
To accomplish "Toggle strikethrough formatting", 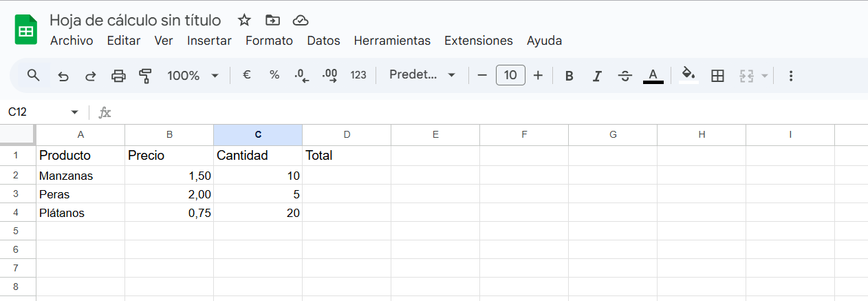I will coord(625,76).
